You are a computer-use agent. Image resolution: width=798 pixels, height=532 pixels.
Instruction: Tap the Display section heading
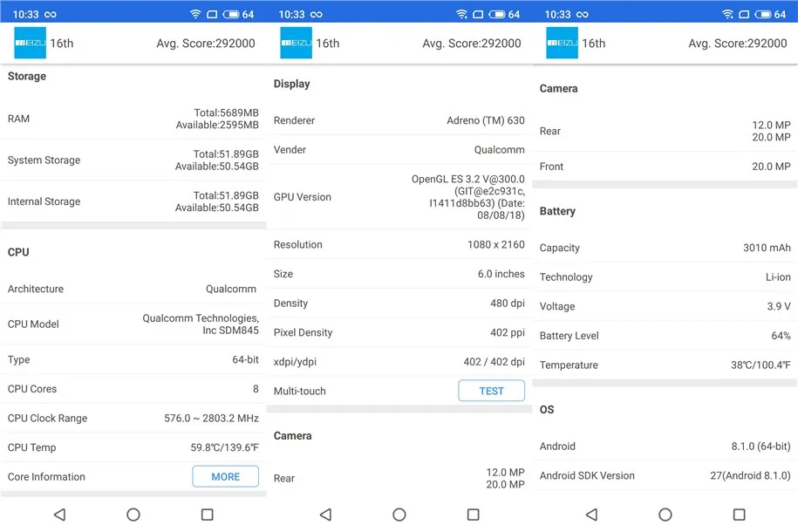coord(291,84)
